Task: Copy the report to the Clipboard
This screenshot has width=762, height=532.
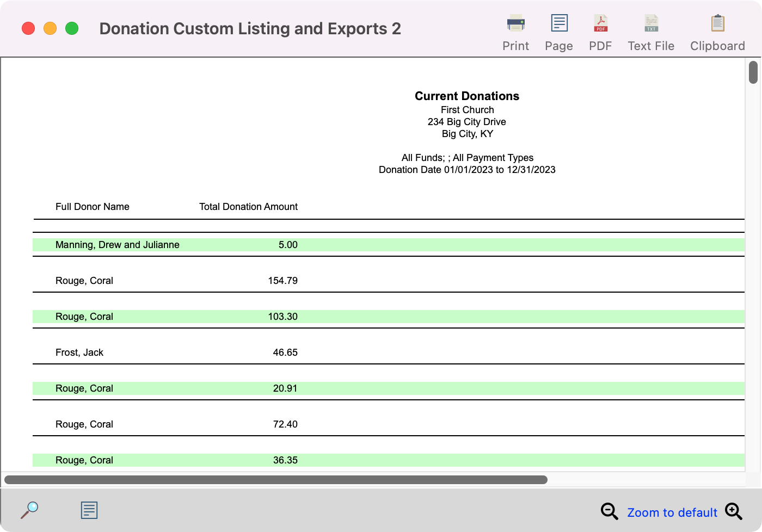Action: coord(717,24)
